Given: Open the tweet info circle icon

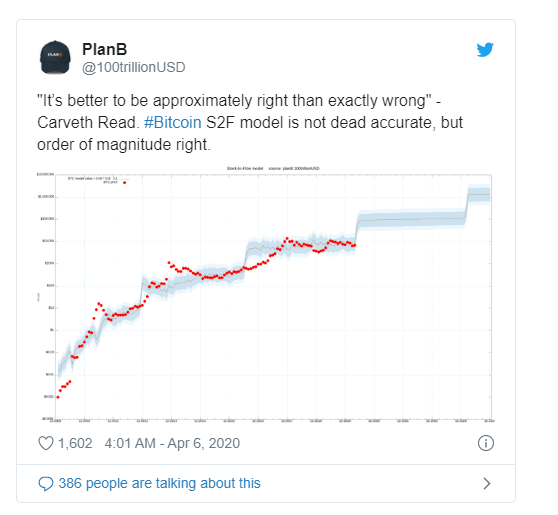Looking at the screenshot, I should tap(486, 443).
